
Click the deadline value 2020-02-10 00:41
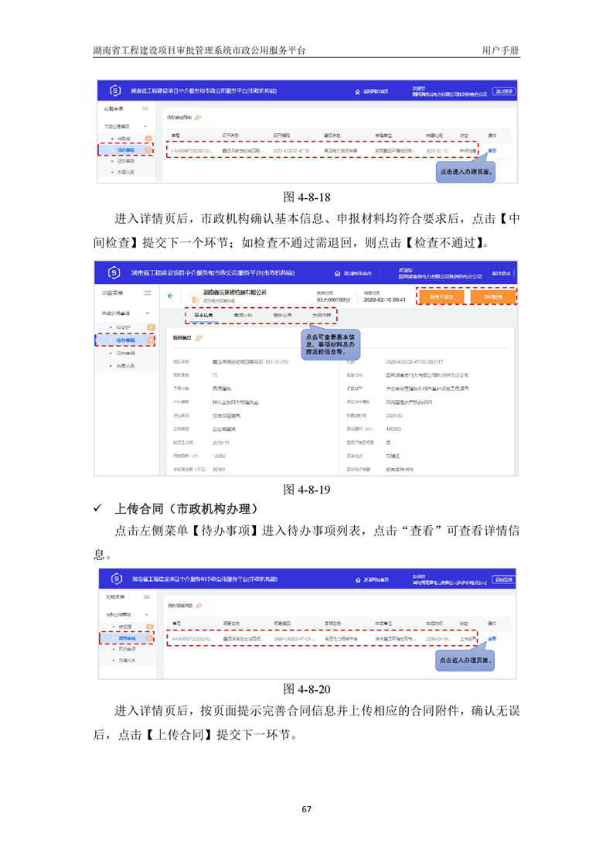[x=384, y=300]
